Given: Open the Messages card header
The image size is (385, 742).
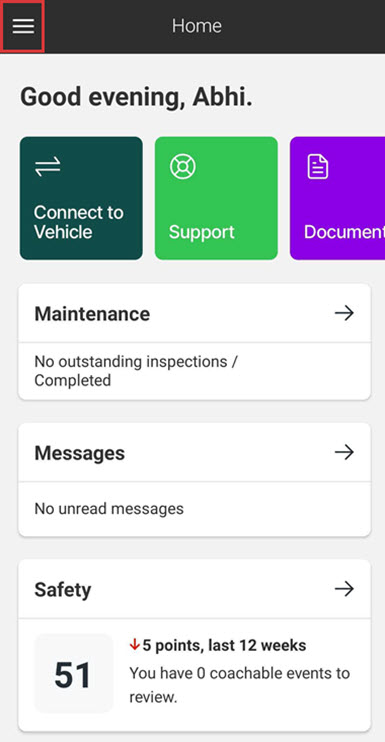Looking at the screenshot, I should (194, 452).
